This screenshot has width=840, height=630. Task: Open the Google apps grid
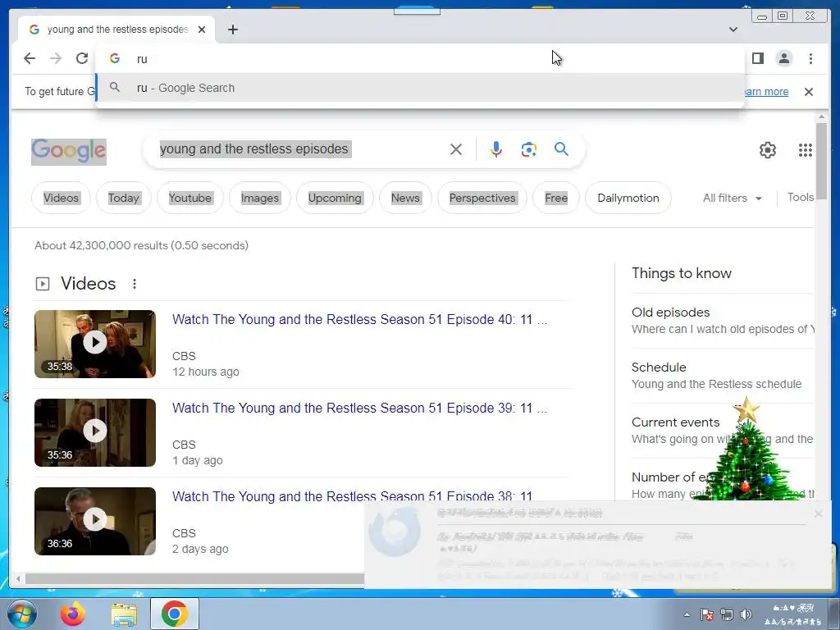coord(806,150)
